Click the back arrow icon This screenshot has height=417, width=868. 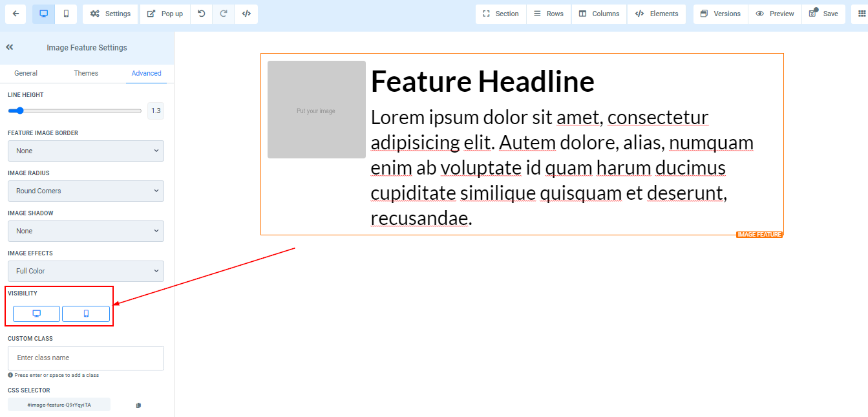(x=15, y=14)
